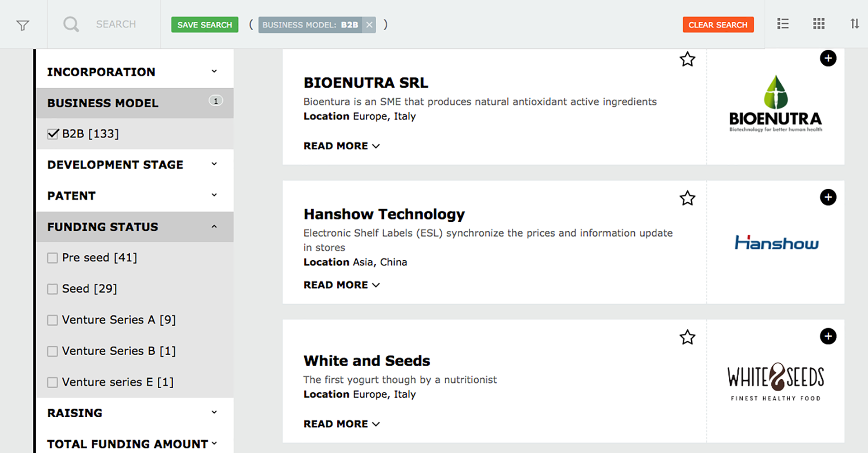The width and height of the screenshot is (868, 453).
Task: Tick Venture Series B [1]
Action: [52, 351]
